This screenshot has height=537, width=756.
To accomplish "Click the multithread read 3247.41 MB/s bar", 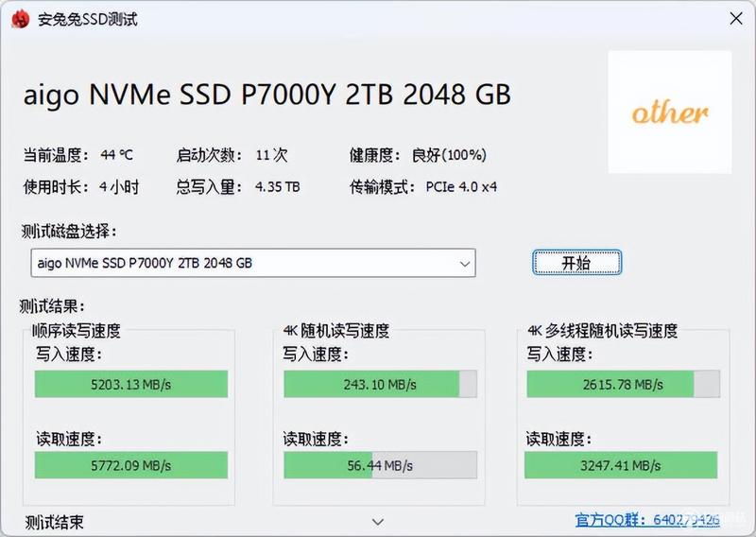I will tap(621, 465).
